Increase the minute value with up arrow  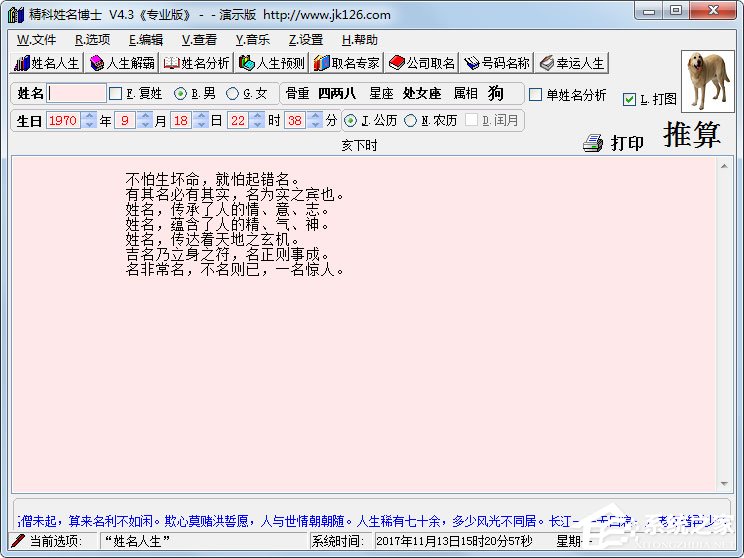click(x=316, y=116)
